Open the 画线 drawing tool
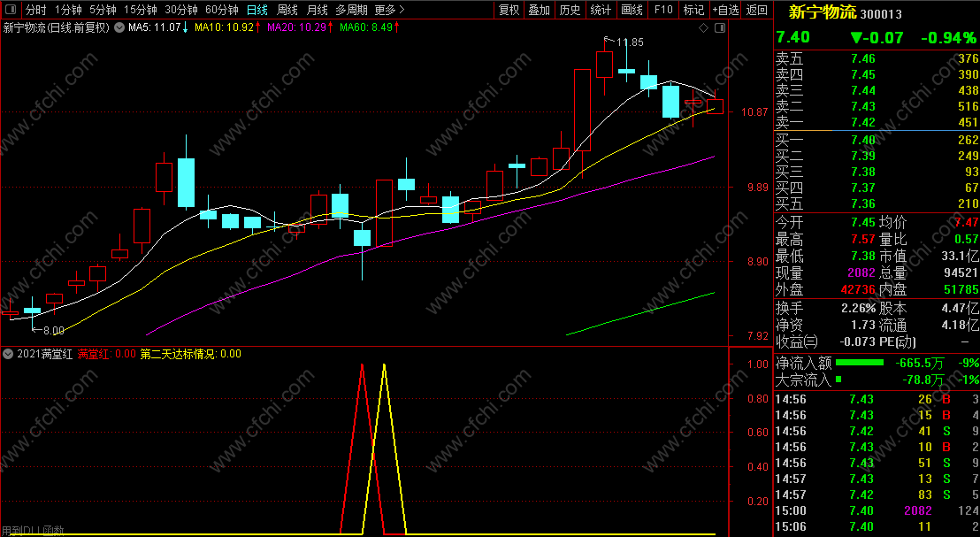 point(632,10)
